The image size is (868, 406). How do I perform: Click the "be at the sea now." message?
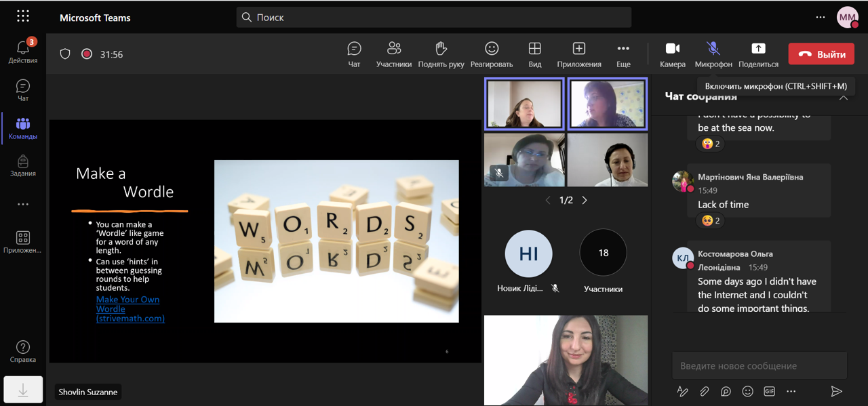click(x=736, y=127)
